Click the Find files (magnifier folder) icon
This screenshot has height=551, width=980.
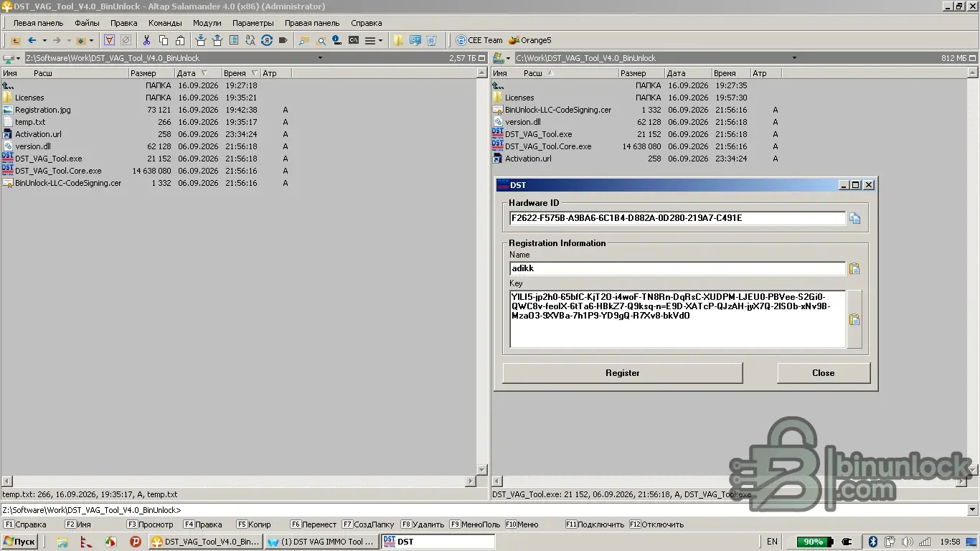pos(321,40)
